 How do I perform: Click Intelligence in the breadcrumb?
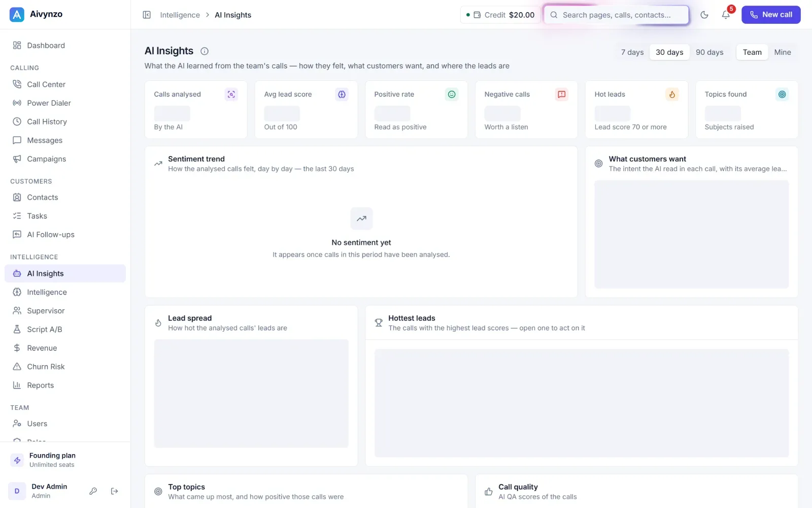pos(180,15)
